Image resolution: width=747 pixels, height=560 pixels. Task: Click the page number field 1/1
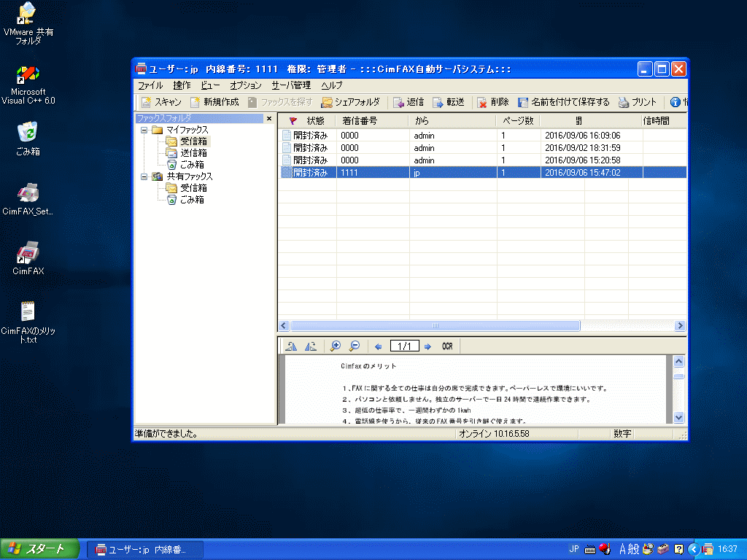pyautogui.click(x=404, y=346)
